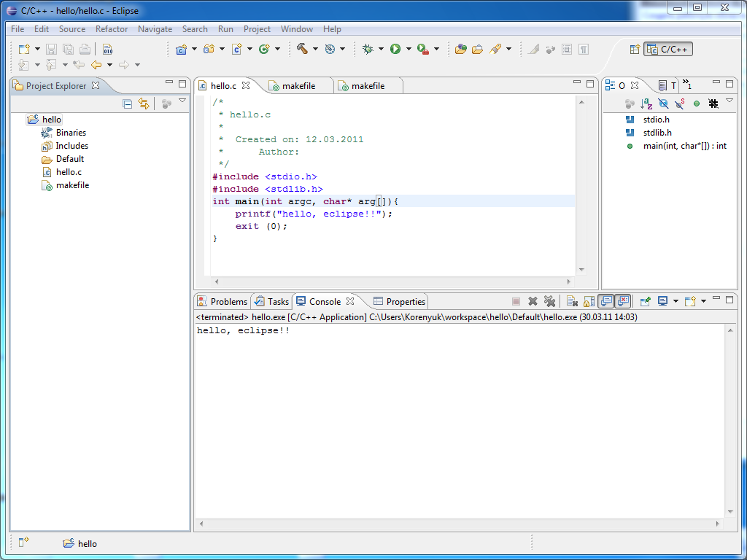Viewport: 747px width, 560px height.
Task: Switch to the Tasks tab
Action: click(271, 301)
